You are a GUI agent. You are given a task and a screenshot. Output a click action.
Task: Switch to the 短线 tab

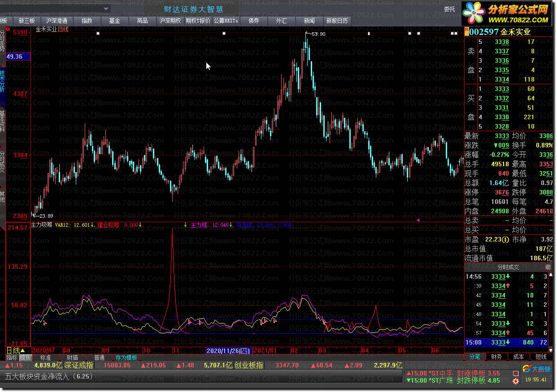(x=541, y=357)
